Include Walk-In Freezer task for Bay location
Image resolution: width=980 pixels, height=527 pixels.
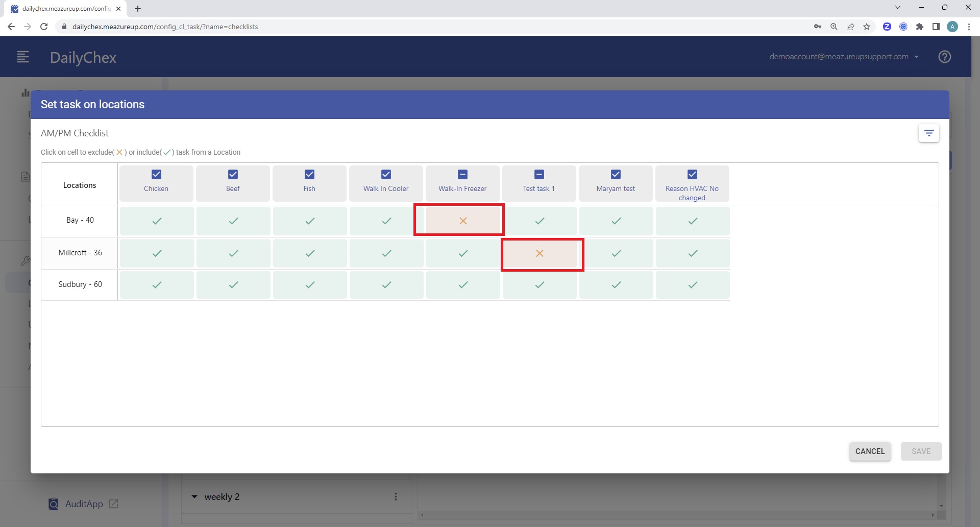pyautogui.click(x=462, y=221)
